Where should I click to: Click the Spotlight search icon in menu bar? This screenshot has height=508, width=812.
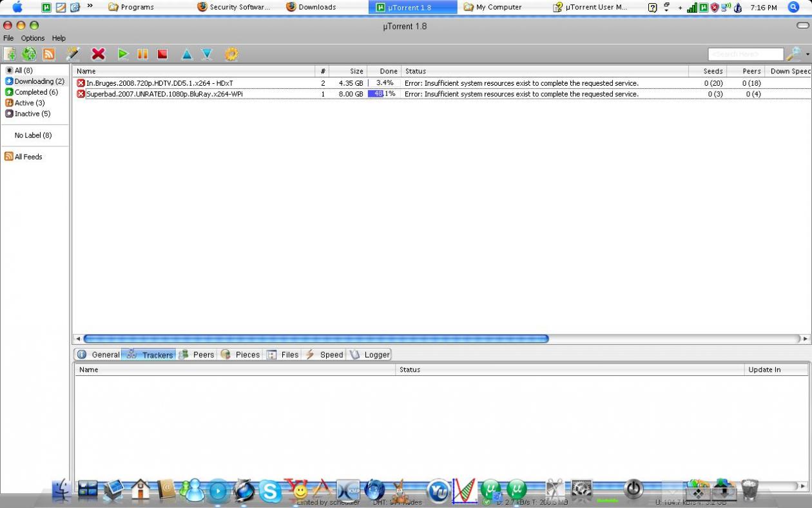coord(794,7)
